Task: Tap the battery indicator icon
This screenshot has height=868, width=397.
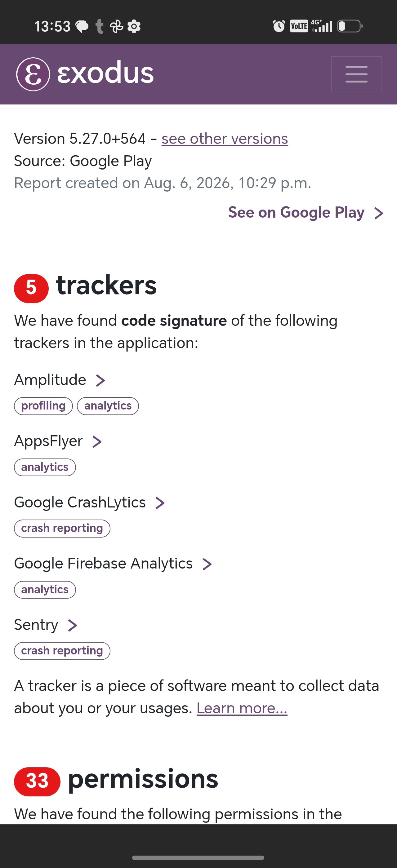Action: (350, 26)
